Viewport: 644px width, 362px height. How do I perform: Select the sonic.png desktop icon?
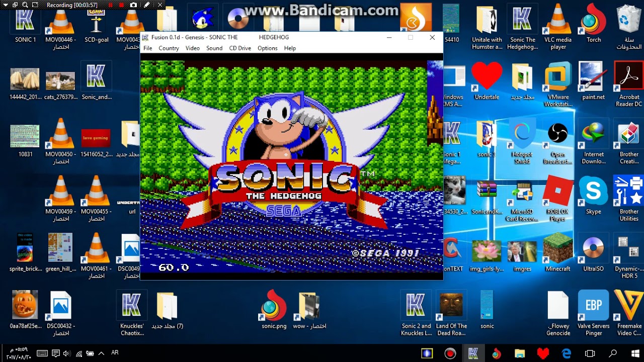(274, 310)
